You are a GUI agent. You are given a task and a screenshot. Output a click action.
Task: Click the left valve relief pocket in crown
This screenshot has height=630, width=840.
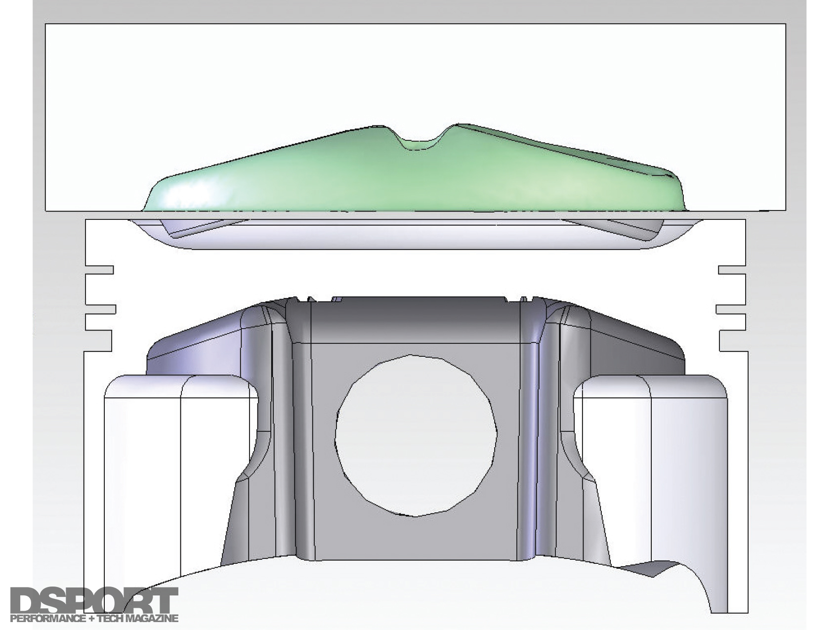click(x=198, y=227)
